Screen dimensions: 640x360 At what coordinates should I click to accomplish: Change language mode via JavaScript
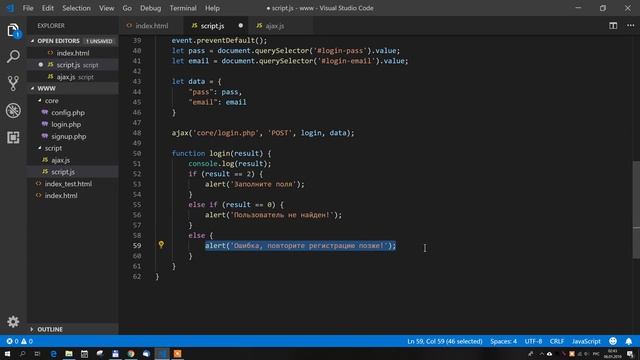click(x=586, y=341)
